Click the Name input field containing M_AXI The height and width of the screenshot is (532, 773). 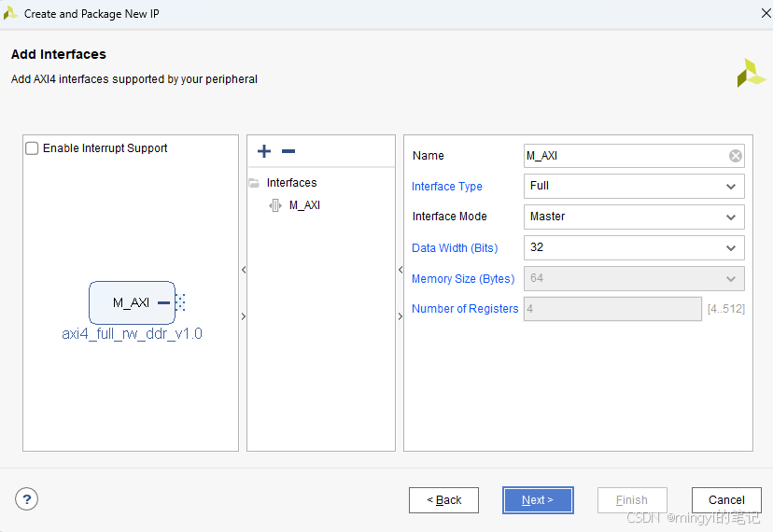point(626,156)
